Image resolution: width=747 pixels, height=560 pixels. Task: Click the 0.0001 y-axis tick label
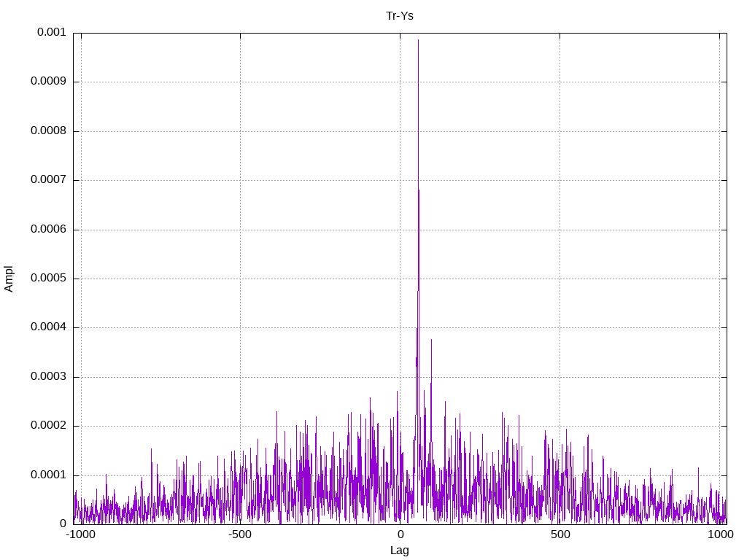[x=49, y=475]
